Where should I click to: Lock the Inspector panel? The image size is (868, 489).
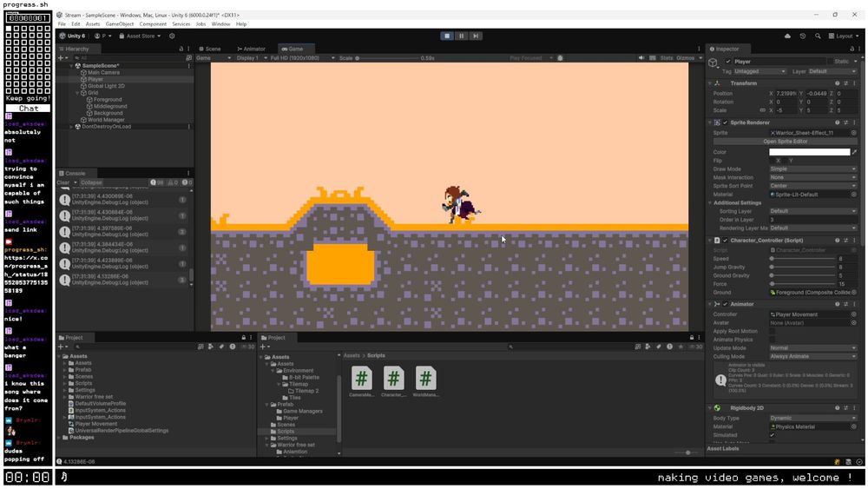[x=852, y=49]
